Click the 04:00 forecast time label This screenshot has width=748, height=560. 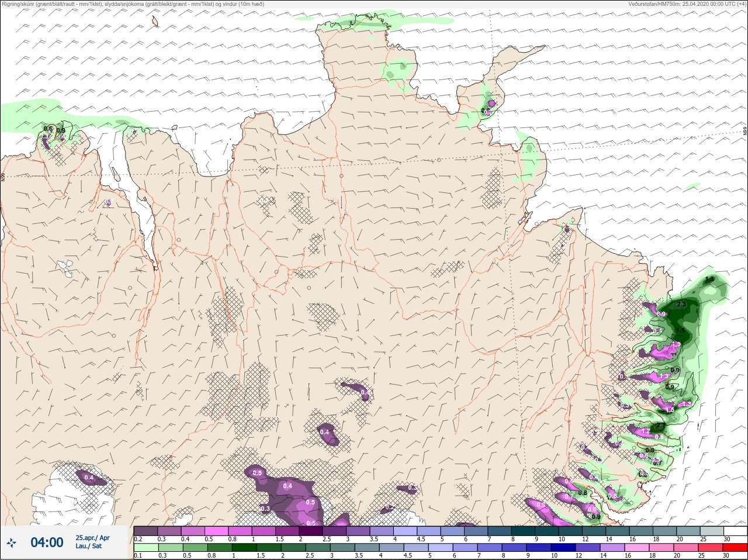tap(47, 542)
